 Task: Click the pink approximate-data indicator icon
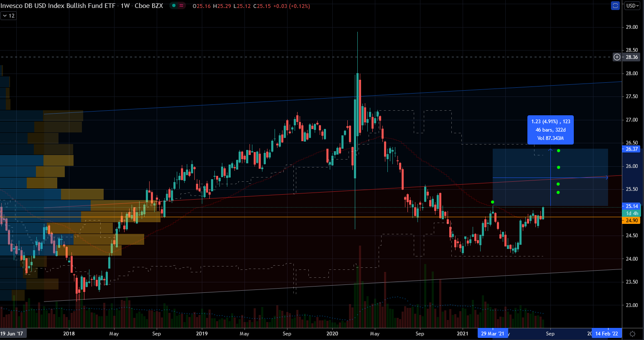point(181,6)
